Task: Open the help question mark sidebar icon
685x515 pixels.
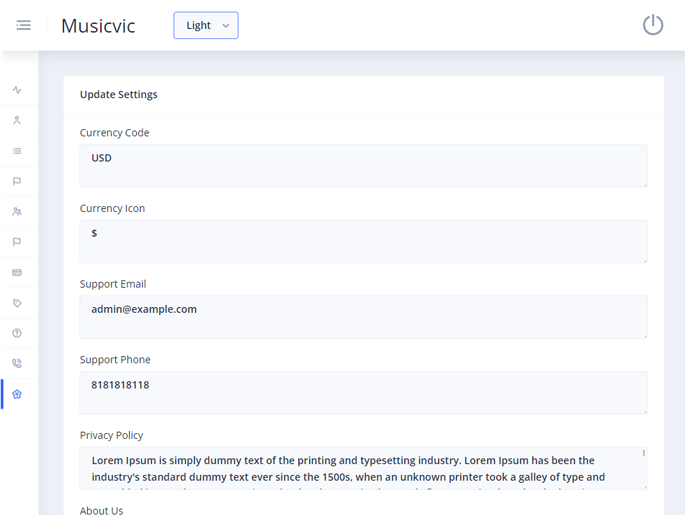Action: point(17,333)
